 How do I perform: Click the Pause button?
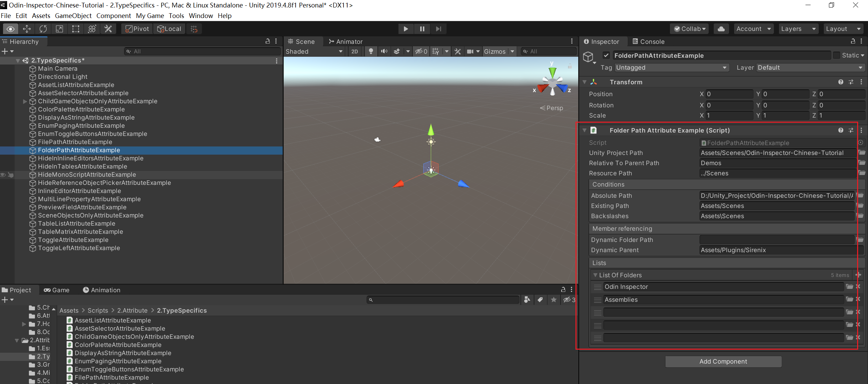pyautogui.click(x=422, y=29)
